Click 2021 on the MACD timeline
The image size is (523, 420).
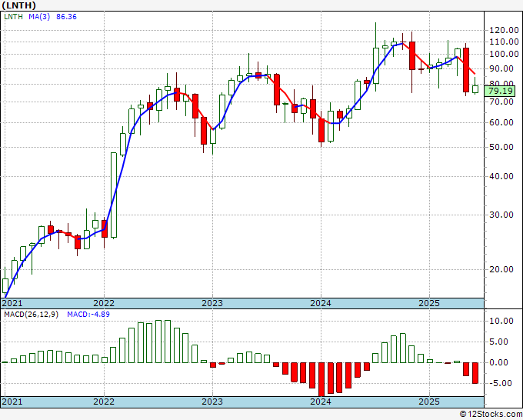pos(12,402)
